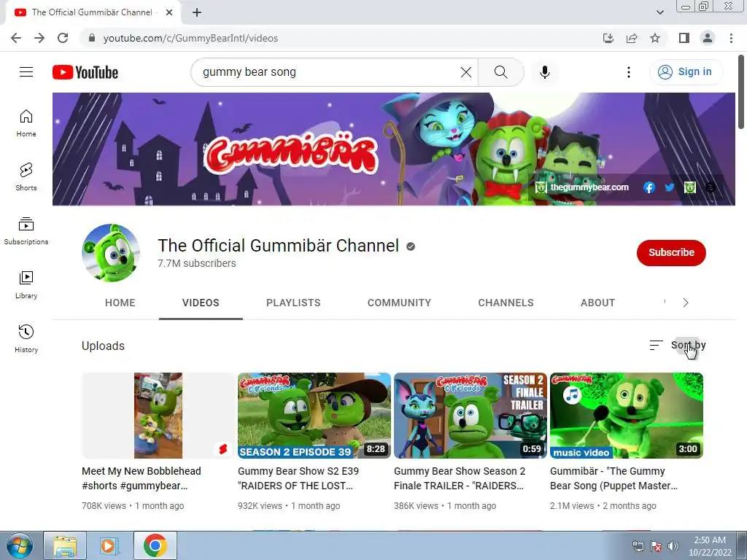The height and width of the screenshot is (560, 747).
Task: Open YouTube settings three-dot menu
Action: 628,72
